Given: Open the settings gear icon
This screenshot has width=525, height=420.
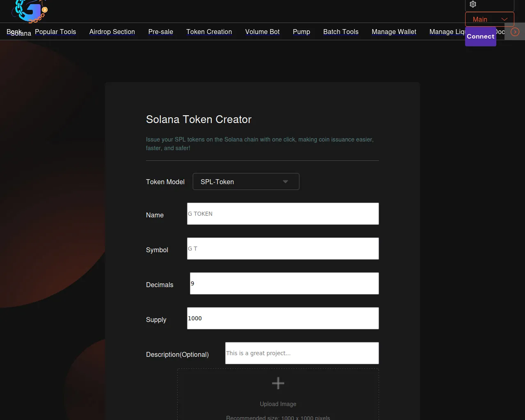Looking at the screenshot, I should point(473,4).
